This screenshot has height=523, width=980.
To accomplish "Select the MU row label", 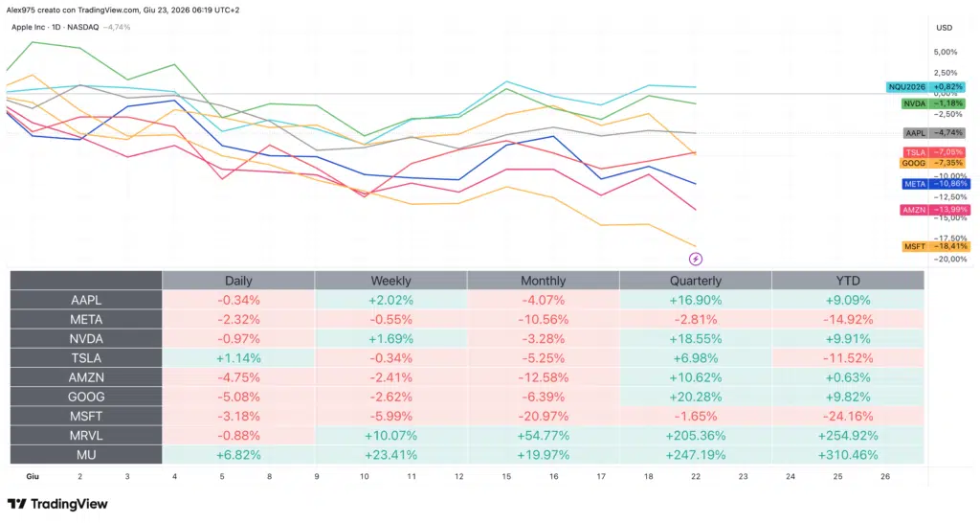I will pos(86,455).
